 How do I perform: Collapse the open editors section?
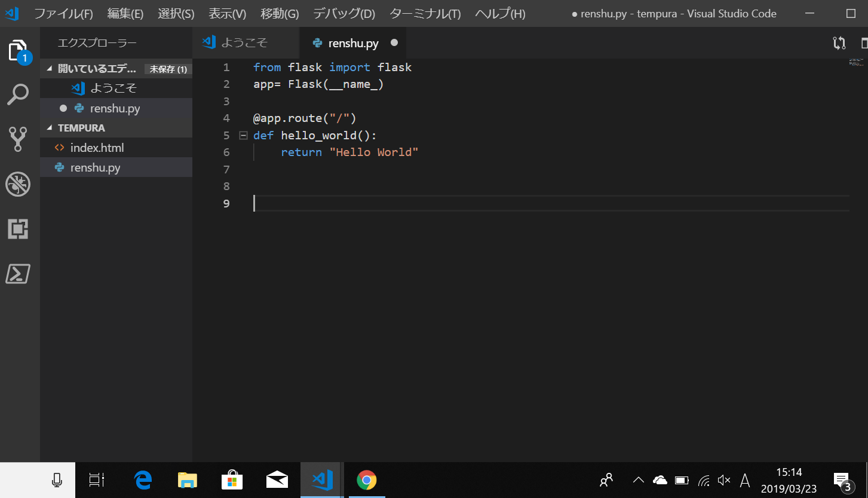[x=50, y=69]
